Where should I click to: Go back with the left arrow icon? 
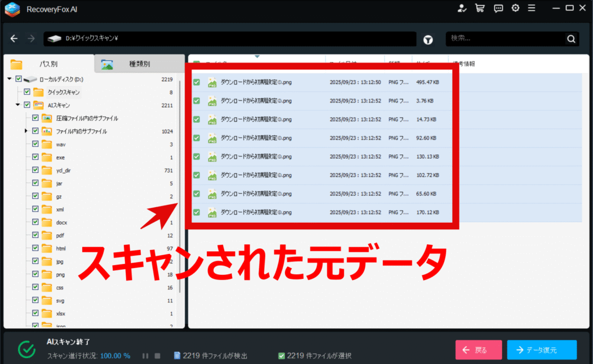(x=14, y=39)
